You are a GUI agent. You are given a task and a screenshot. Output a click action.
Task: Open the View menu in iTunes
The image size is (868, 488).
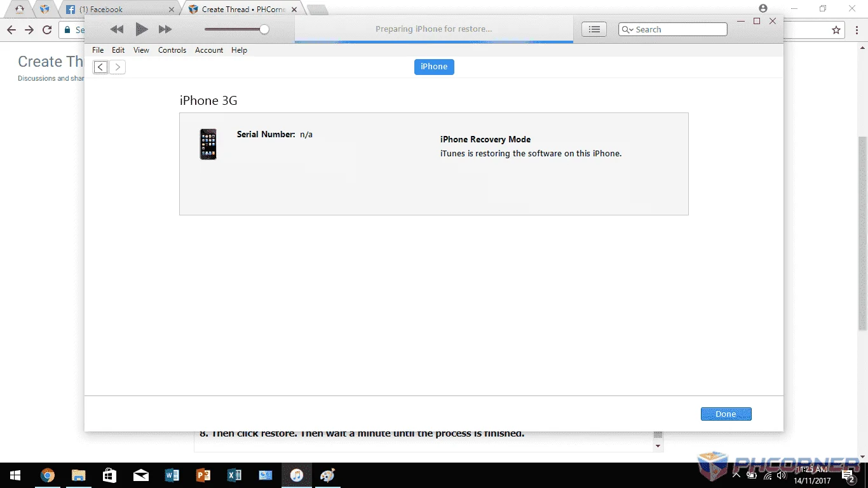click(141, 50)
